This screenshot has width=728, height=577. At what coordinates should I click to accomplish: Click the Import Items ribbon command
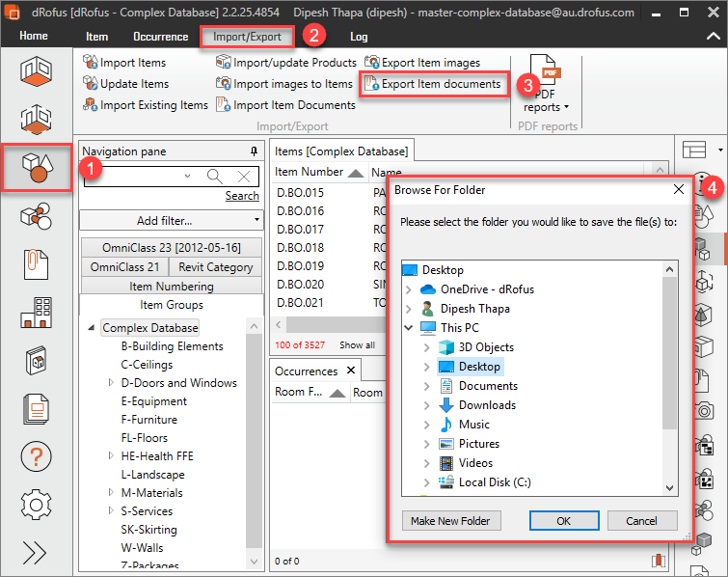click(124, 63)
